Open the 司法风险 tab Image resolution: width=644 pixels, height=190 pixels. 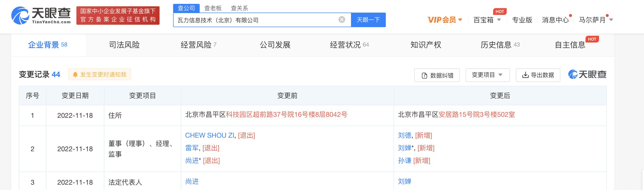[x=124, y=45]
